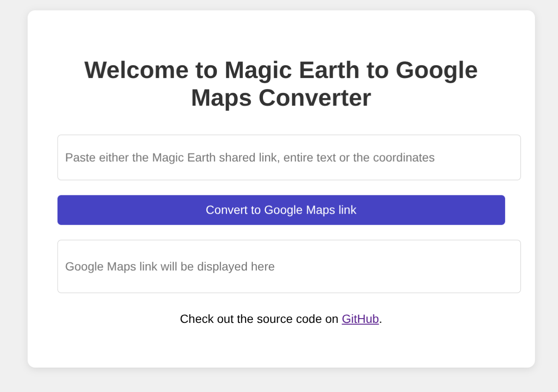Start the conversion to a Google Maps link

[x=281, y=210]
